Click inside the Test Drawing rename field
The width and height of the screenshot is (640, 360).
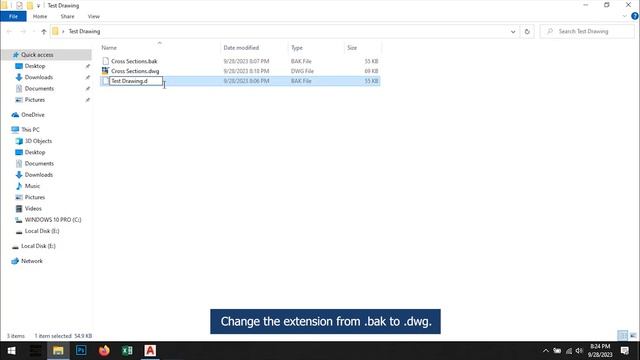pos(136,81)
